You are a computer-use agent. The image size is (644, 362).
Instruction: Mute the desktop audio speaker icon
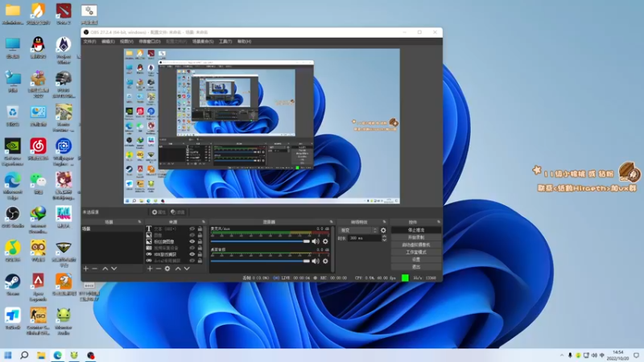coord(316,261)
